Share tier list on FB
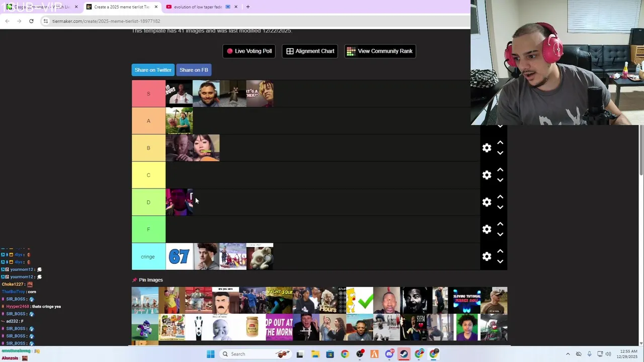The width and height of the screenshot is (644, 362). [x=194, y=70]
